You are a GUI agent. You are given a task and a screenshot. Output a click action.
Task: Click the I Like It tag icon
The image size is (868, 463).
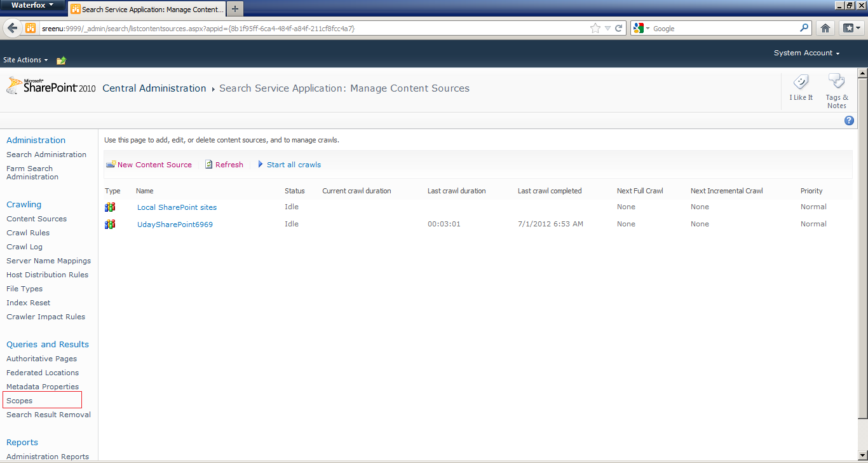pyautogui.click(x=801, y=83)
